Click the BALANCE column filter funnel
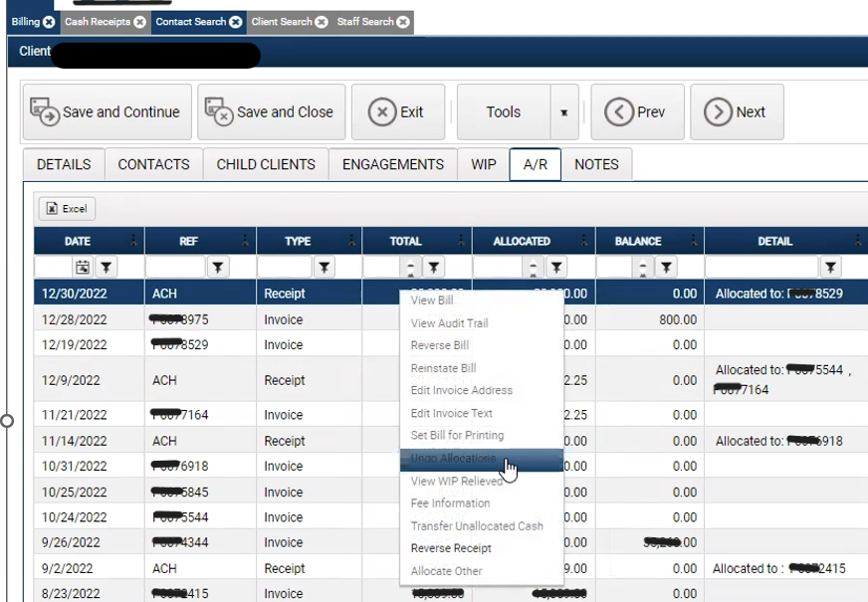 tap(666, 268)
